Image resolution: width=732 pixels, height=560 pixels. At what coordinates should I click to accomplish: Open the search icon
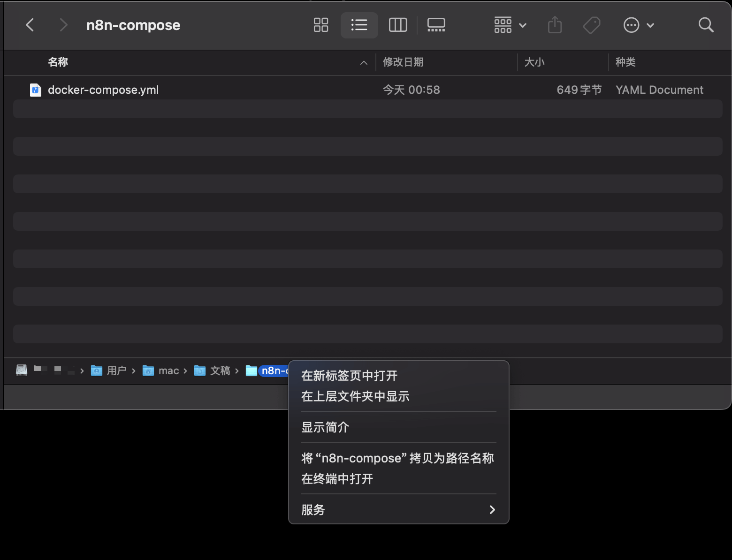(706, 25)
